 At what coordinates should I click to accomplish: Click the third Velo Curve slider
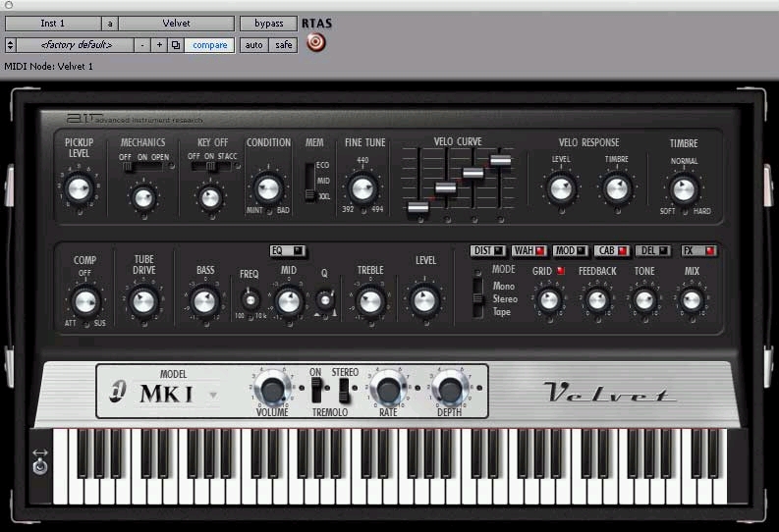(473, 173)
